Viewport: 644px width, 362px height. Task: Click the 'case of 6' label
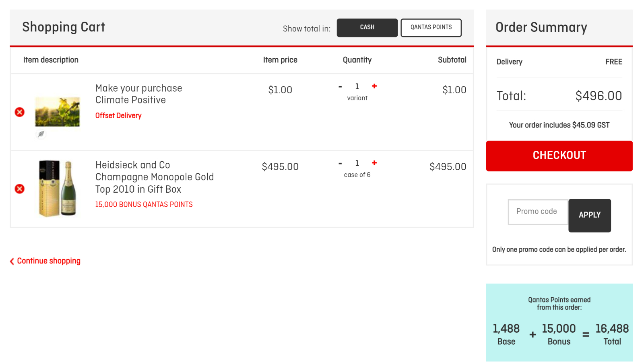coord(357,175)
